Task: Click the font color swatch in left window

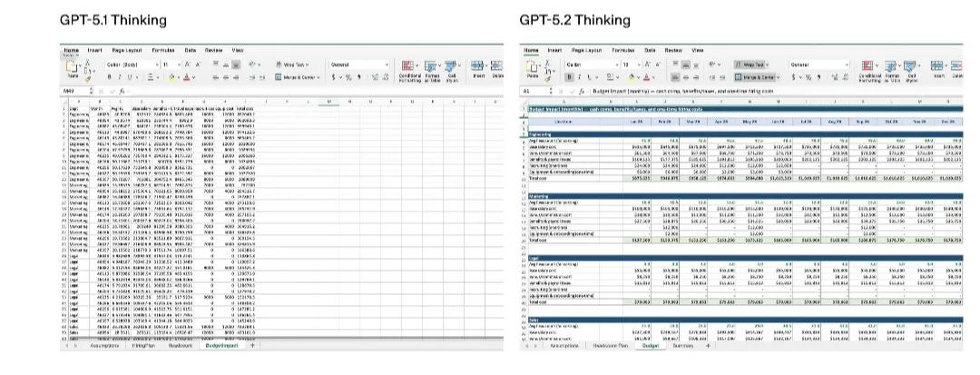Action: click(x=184, y=78)
